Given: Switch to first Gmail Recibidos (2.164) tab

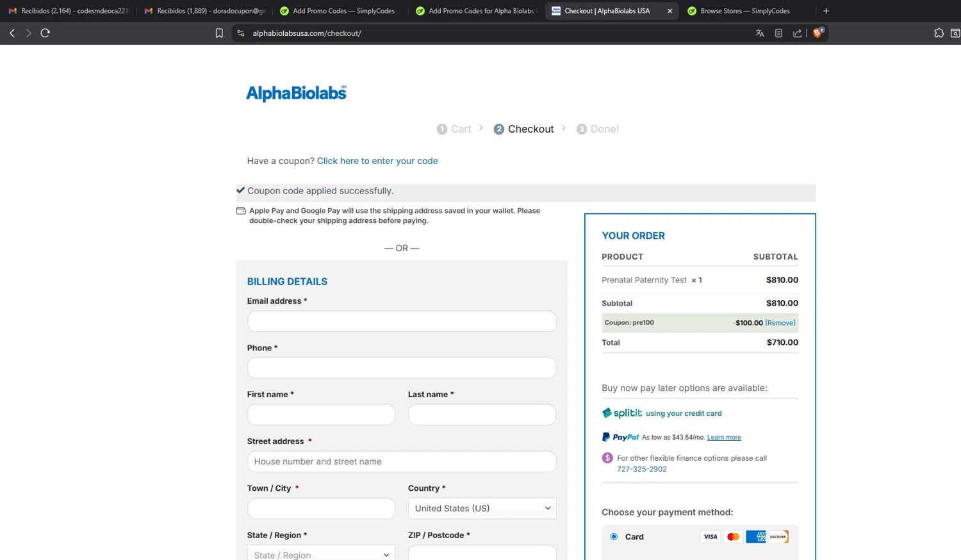Looking at the screenshot, I should pyautogui.click(x=69, y=11).
